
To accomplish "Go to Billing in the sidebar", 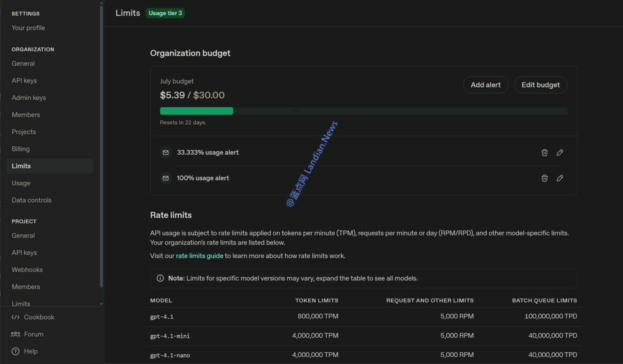I will click(21, 149).
